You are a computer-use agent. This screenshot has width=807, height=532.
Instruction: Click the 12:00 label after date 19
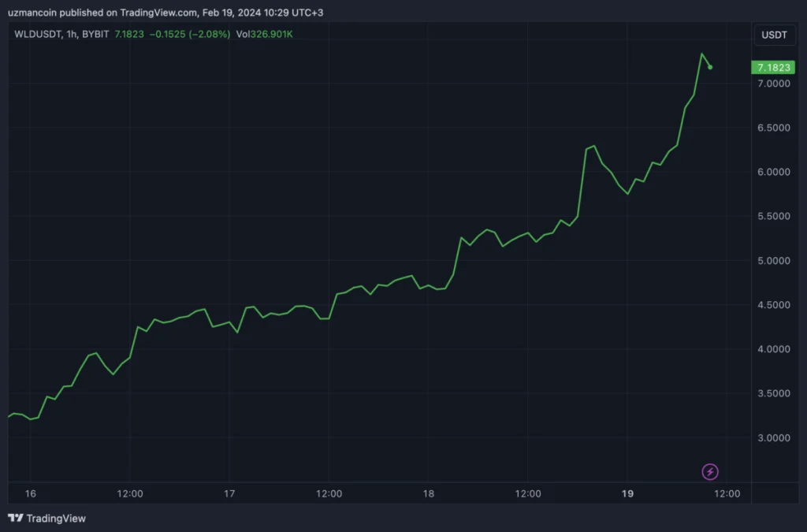[x=727, y=494]
